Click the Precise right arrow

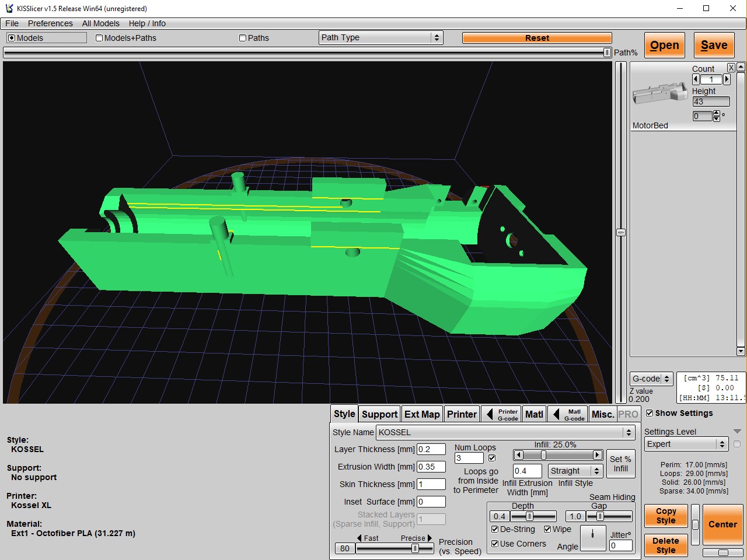click(430, 538)
